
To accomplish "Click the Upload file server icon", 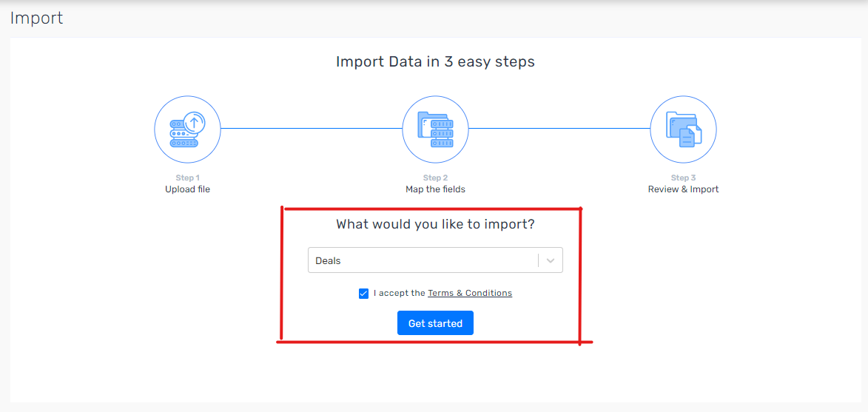I will pos(187,129).
